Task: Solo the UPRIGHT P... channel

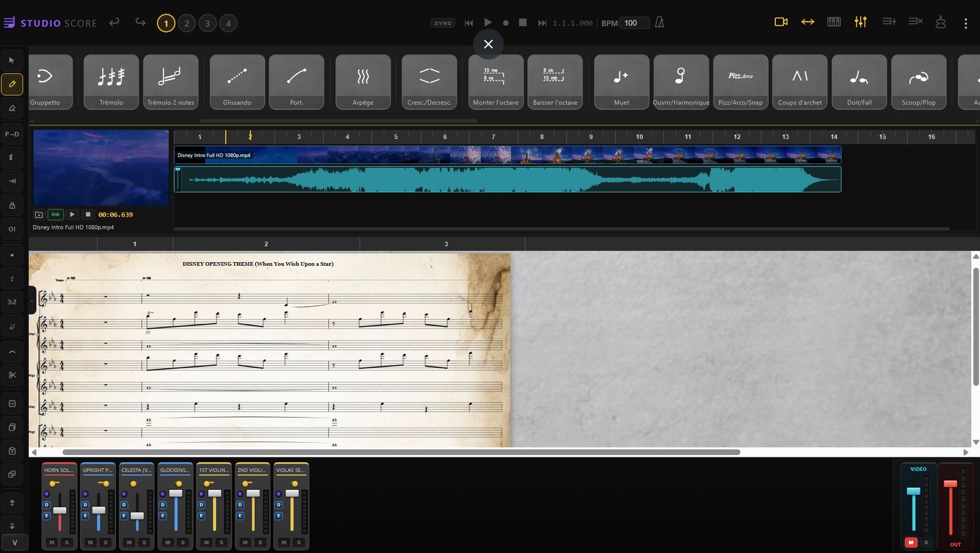Action: coord(105,542)
